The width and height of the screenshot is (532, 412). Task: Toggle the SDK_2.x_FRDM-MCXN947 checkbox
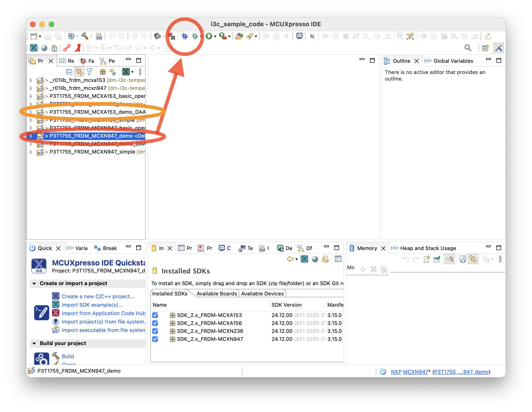(155, 339)
